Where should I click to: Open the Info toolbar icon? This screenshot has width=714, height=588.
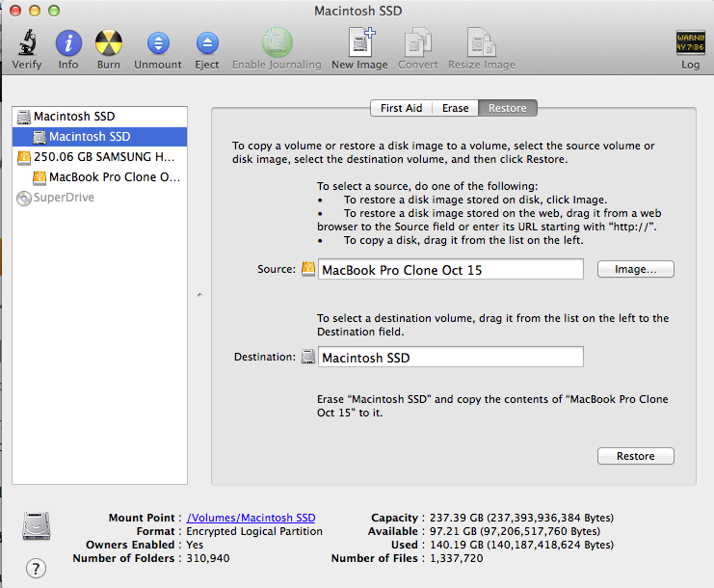68,42
